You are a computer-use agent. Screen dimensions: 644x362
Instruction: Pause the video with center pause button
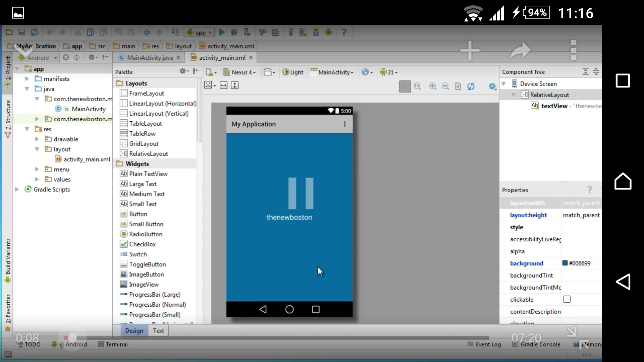301,193
